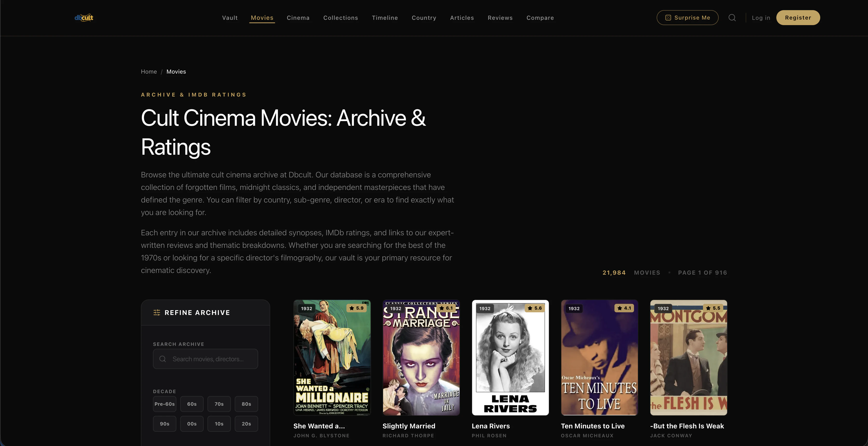
Task: Click the 1932 year badge on Lena Rivers
Action: (485, 308)
